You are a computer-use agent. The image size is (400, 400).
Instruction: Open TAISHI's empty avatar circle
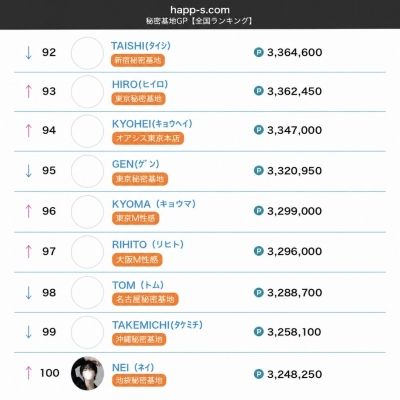pos(87,53)
